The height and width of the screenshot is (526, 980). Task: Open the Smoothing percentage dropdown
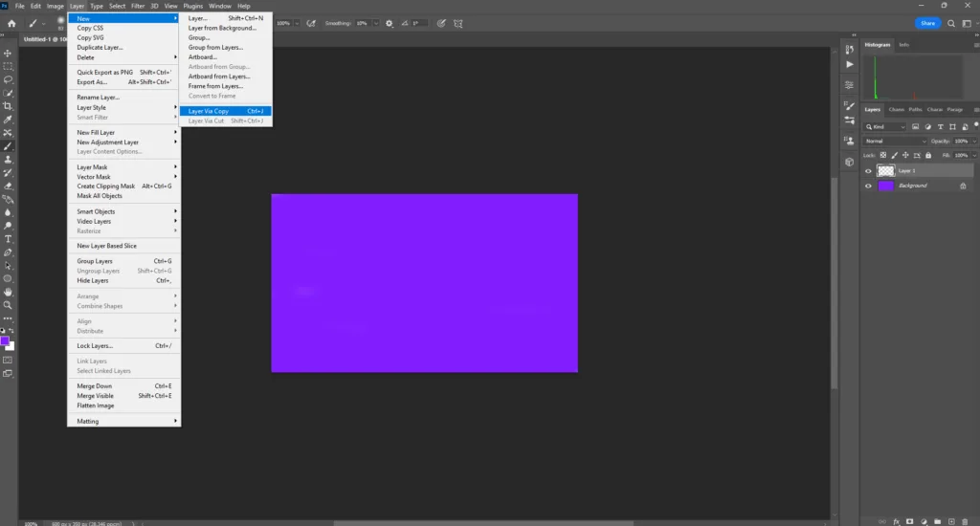375,23
